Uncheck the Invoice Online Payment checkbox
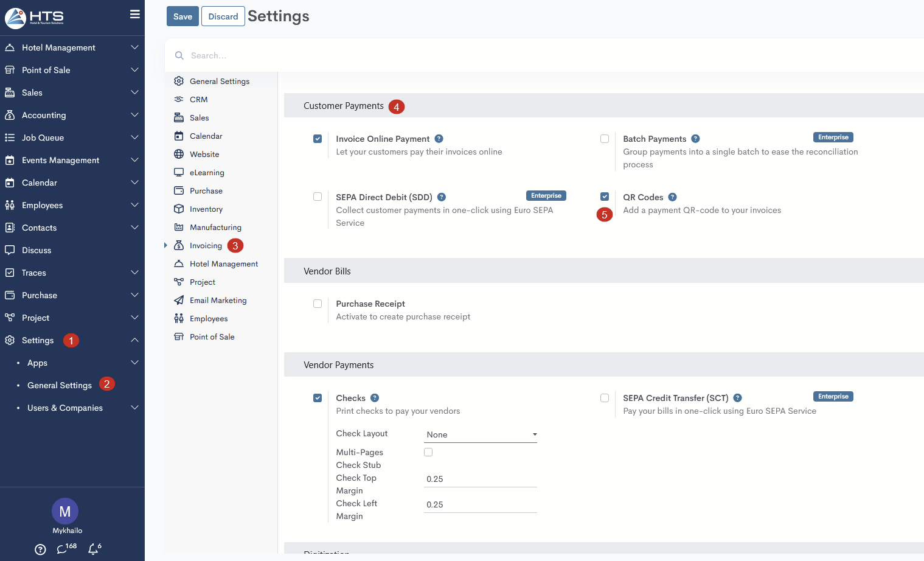The image size is (924, 561). tap(318, 139)
